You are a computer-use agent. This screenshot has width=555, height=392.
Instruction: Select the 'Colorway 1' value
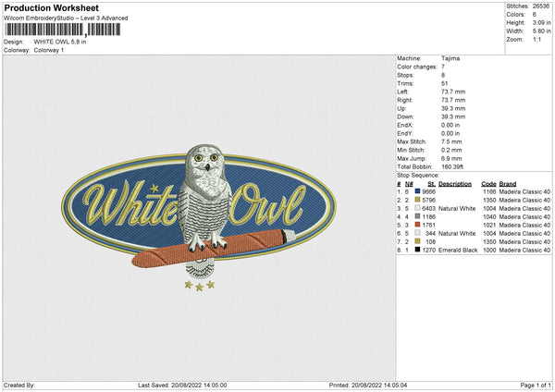click(49, 50)
